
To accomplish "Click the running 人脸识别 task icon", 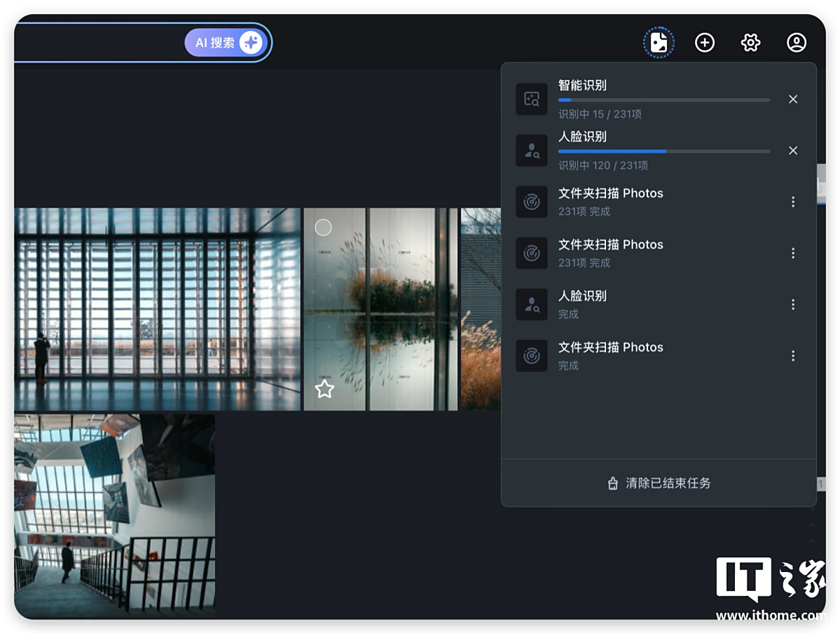I will pos(532,151).
